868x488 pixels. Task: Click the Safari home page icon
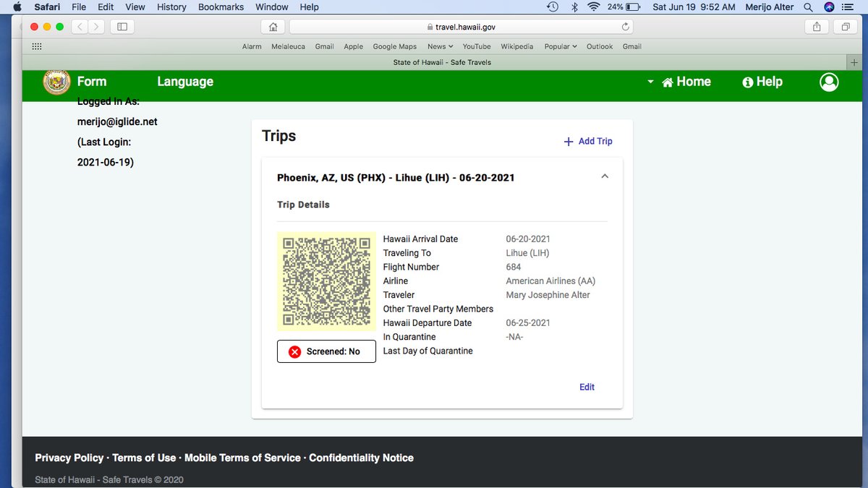pos(273,27)
